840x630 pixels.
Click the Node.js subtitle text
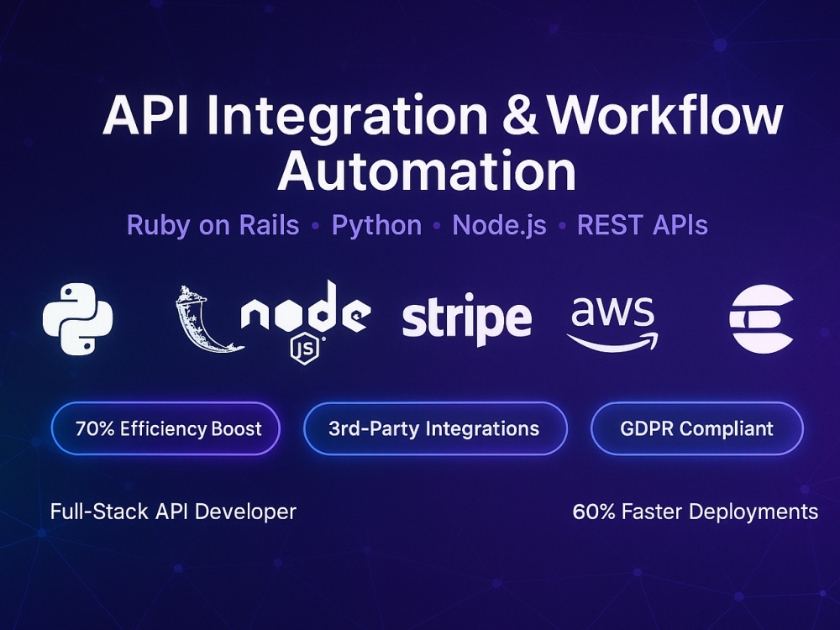(499, 225)
